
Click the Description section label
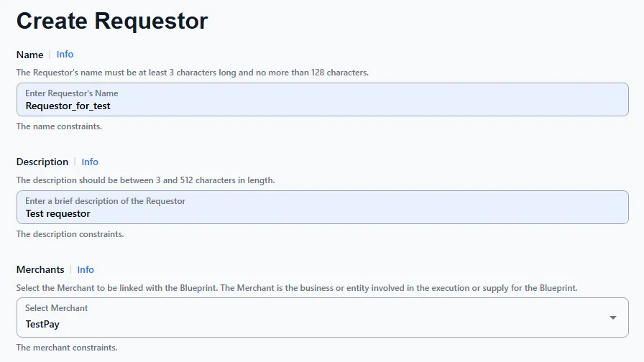tap(42, 162)
